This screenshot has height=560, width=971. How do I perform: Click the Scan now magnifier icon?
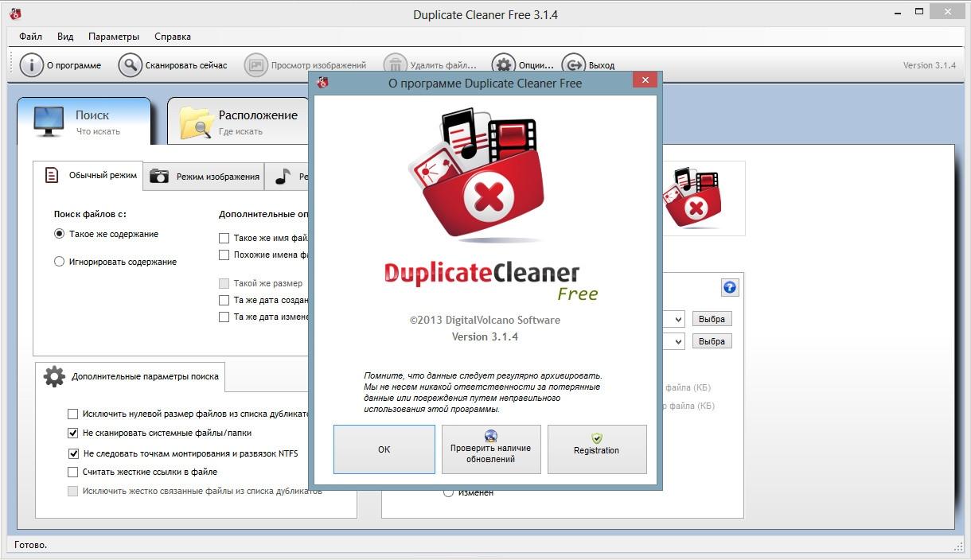(130, 65)
